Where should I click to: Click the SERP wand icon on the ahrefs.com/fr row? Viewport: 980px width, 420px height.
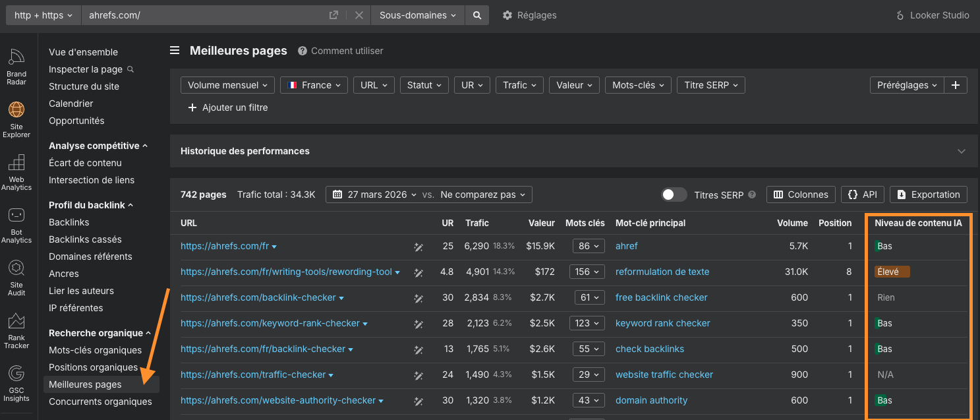tap(418, 246)
